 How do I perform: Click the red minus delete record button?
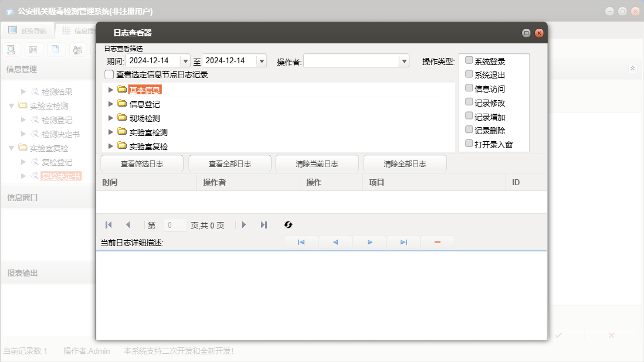tap(438, 243)
